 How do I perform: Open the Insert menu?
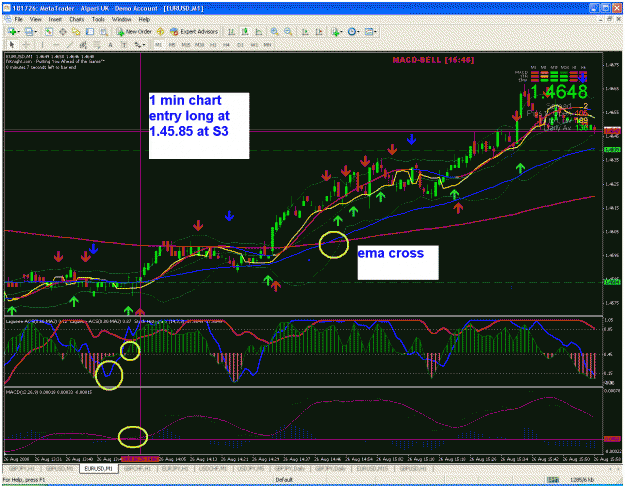(x=55, y=19)
